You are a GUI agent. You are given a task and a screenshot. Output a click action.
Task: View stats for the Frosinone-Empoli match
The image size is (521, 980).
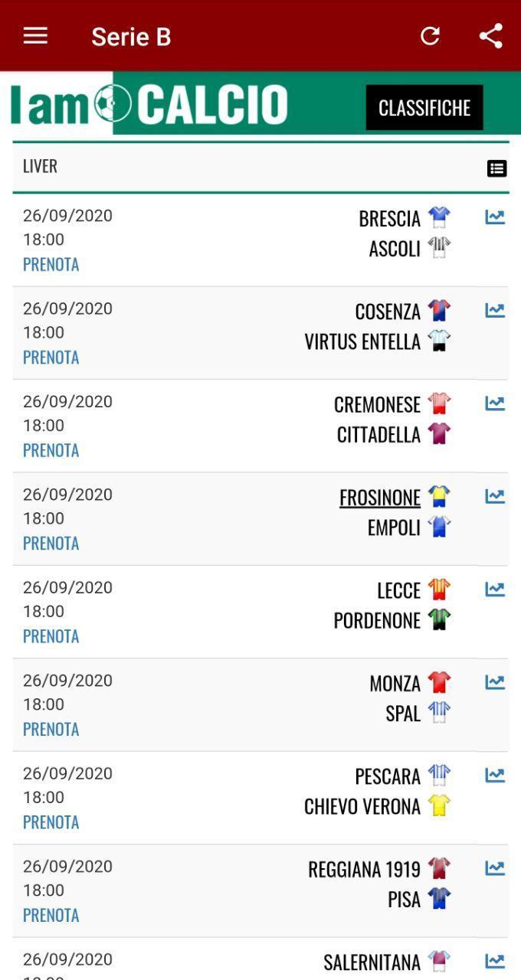pos(495,497)
